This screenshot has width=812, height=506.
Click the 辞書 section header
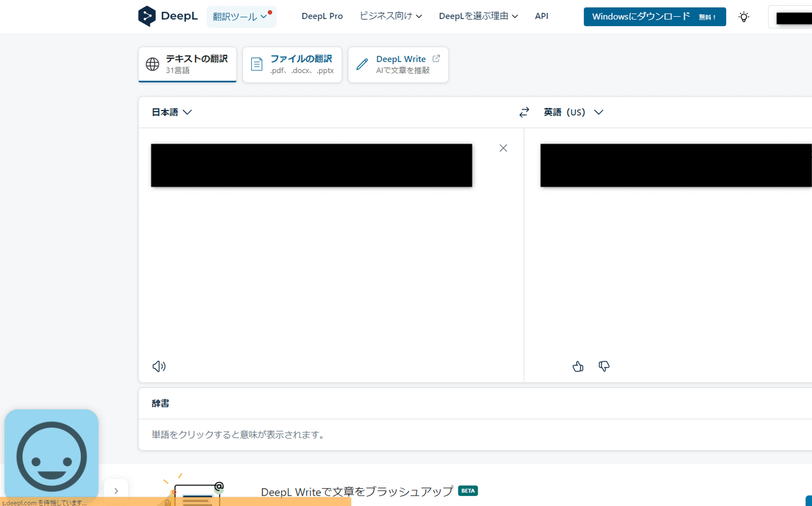pyautogui.click(x=161, y=403)
